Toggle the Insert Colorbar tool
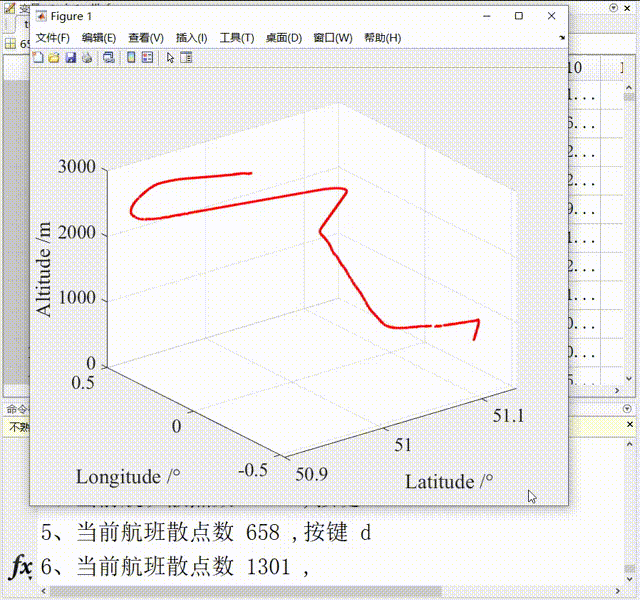 (131, 58)
